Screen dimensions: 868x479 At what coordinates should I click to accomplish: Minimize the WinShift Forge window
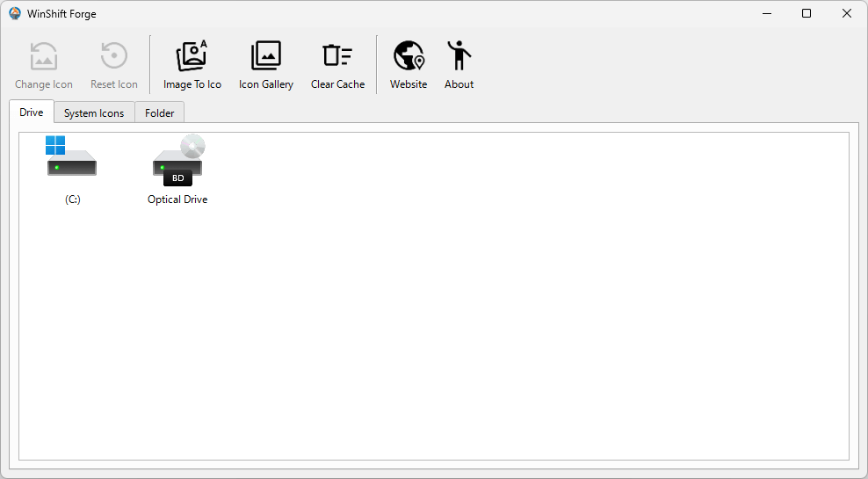[766, 13]
